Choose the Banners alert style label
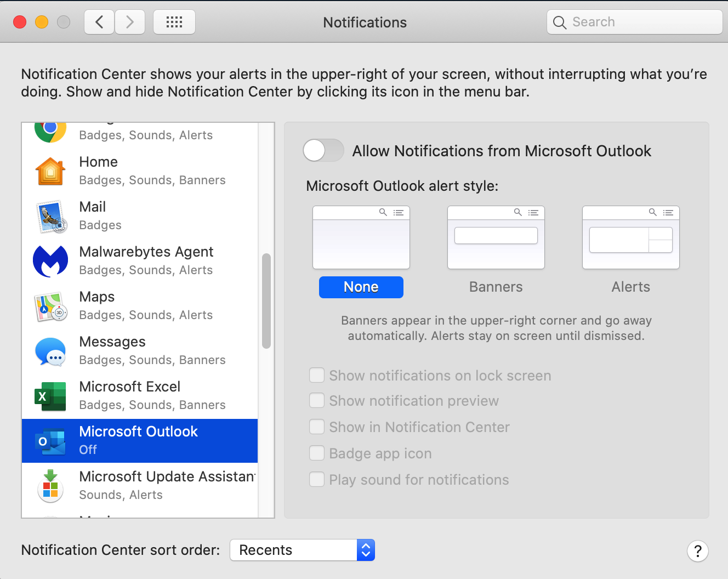The image size is (728, 579). [496, 287]
